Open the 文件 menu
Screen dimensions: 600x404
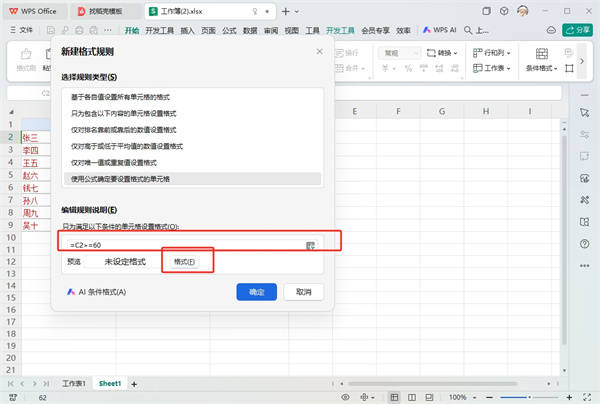coord(22,30)
